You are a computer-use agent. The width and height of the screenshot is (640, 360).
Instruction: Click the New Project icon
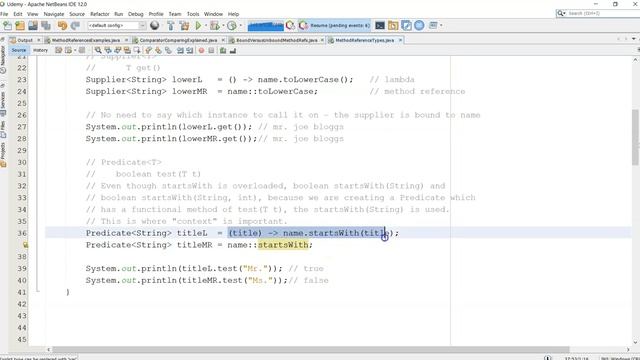click(20, 26)
